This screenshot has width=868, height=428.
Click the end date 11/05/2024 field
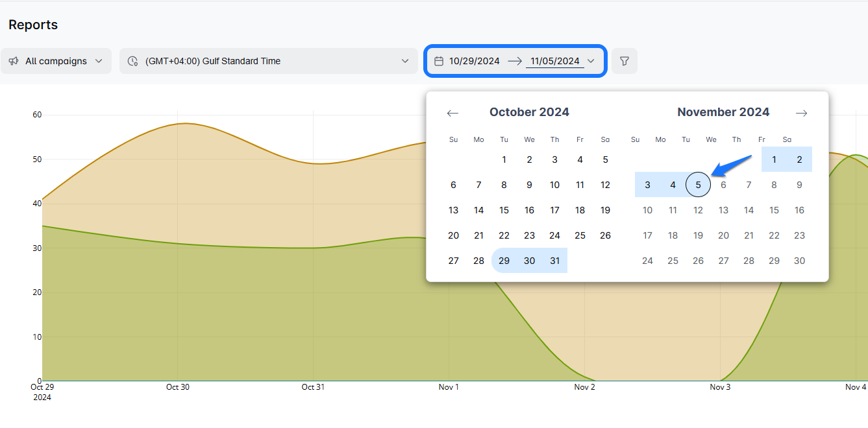point(554,61)
